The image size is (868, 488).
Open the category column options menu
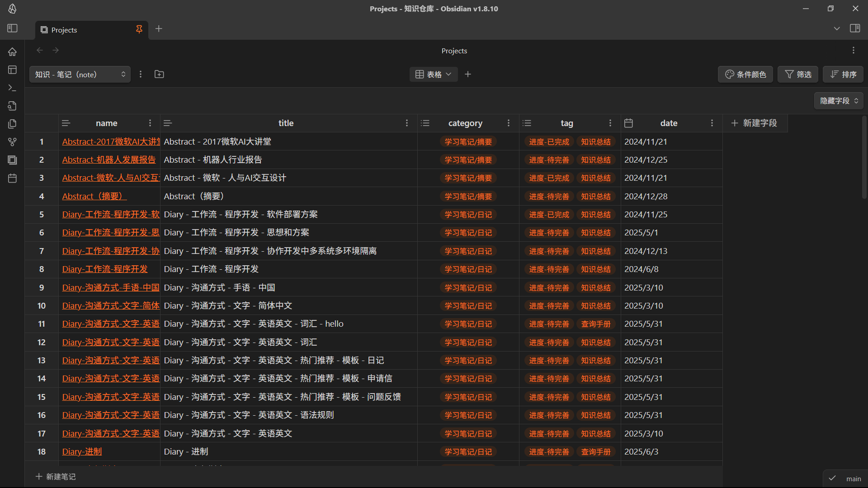coord(509,123)
